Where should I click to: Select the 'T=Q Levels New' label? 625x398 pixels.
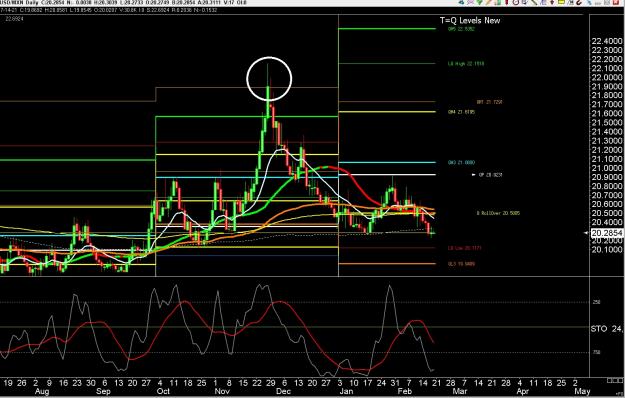(x=470, y=20)
